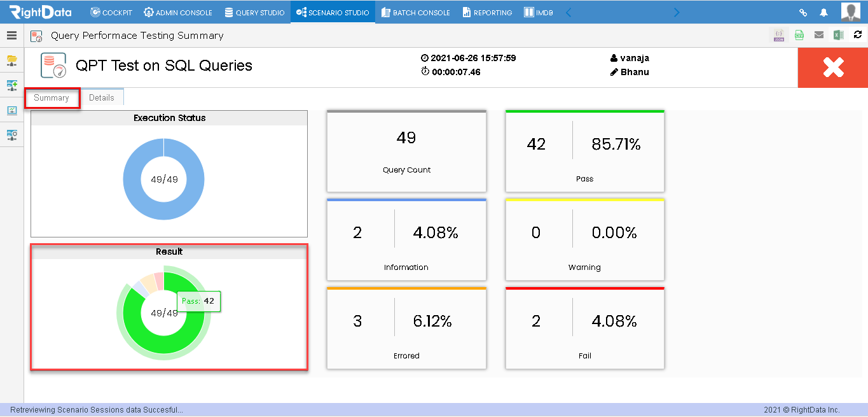Email the test summary report

click(x=819, y=36)
